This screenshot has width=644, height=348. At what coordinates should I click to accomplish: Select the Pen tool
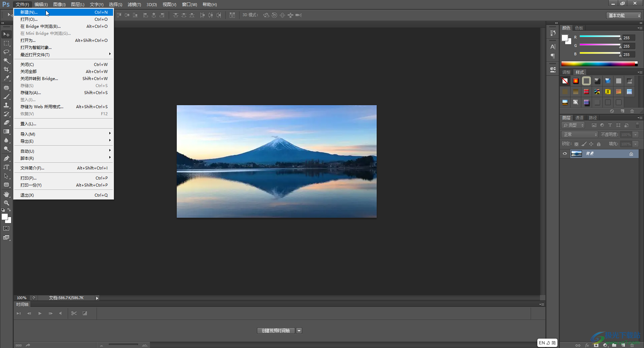[x=6, y=158]
